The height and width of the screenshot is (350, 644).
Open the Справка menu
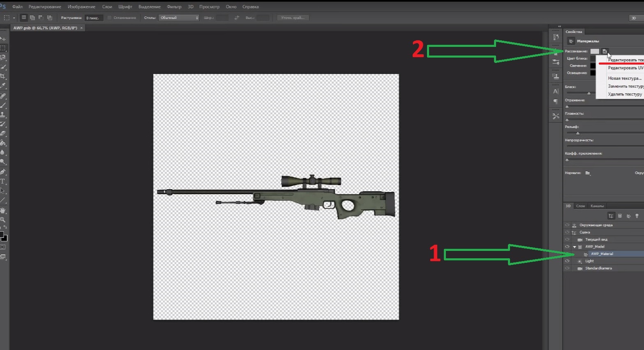tap(251, 7)
